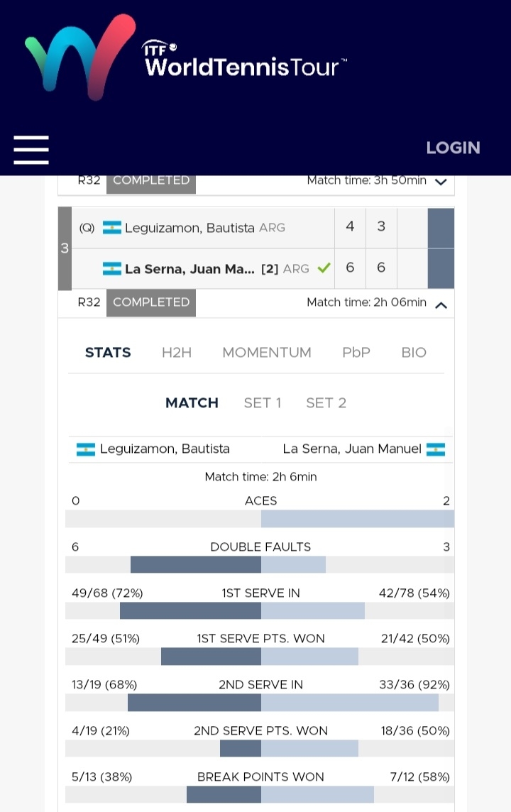Open the MOMENTUM tab

coord(267,353)
